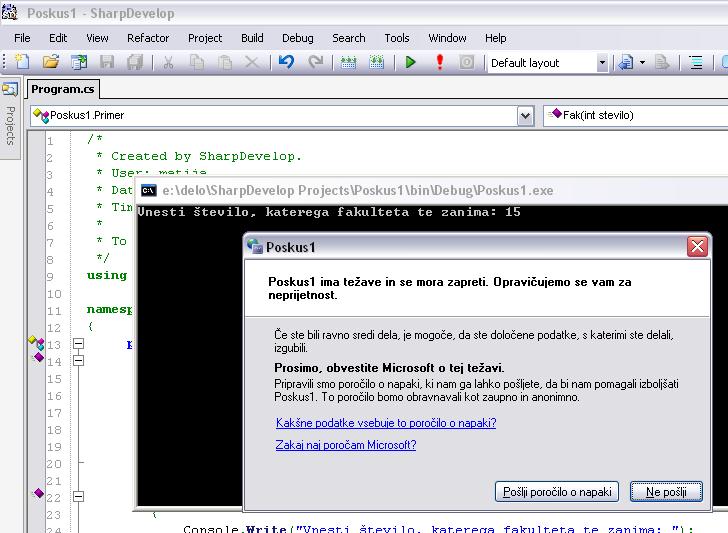Click the Paste toolbar icon
Screen dimensions: 728x533
(x=225, y=62)
